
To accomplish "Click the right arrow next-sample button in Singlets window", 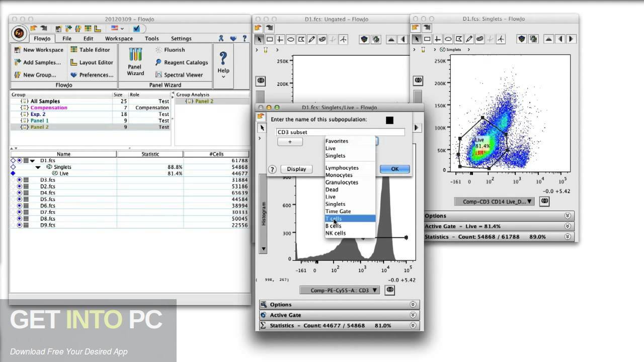I will point(572,39).
